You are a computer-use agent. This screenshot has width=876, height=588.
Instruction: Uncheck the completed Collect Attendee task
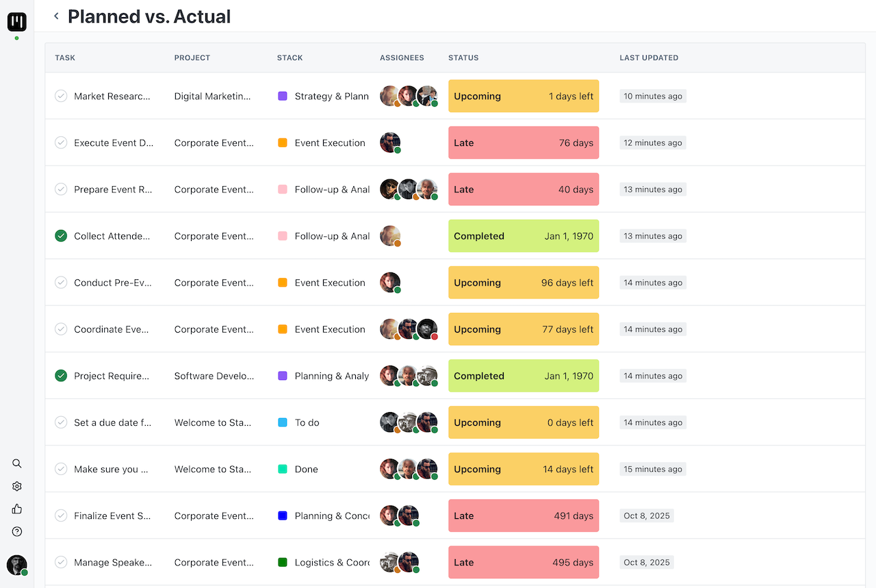pyautogui.click(x=61, y=236)
